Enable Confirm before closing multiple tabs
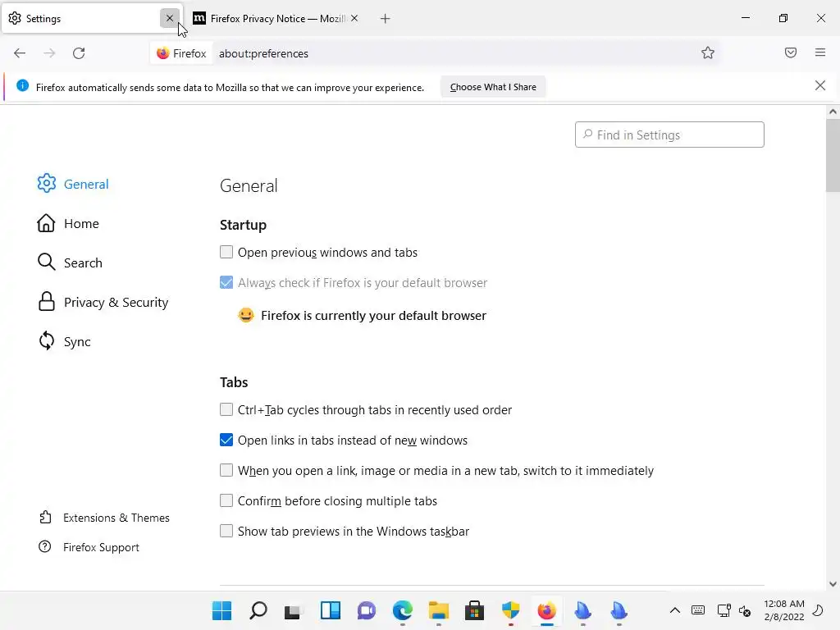 pyautogui.click(x=226, y=500)
